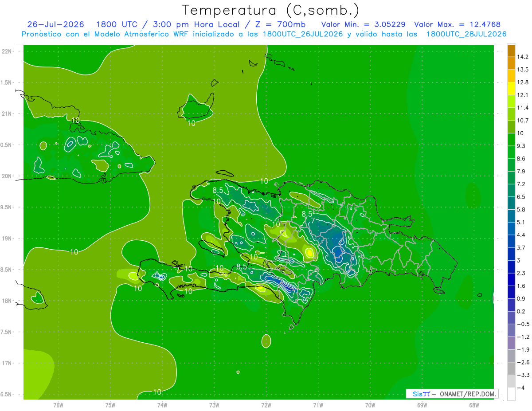Click the "7.9" color scale label
This screenshot has width=532, height=411.
tap(522, 172)
